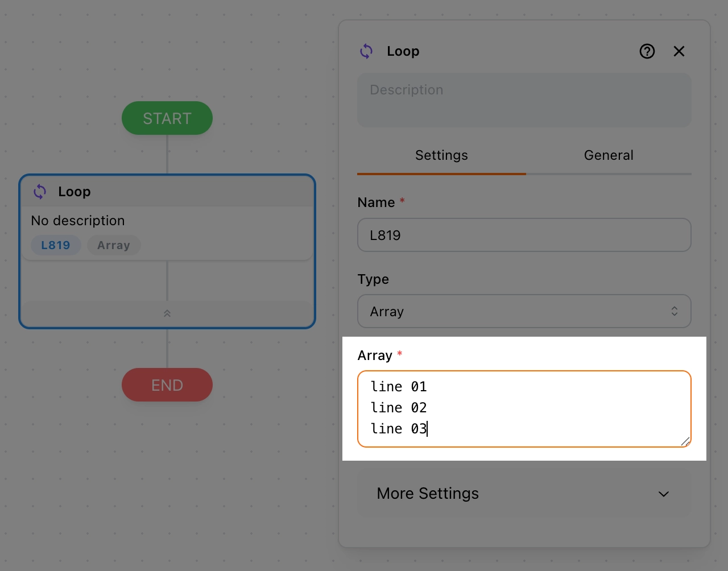Click the Loop icon in panel header
Viewport: 728px width, 571px height.
pos(366,51)
